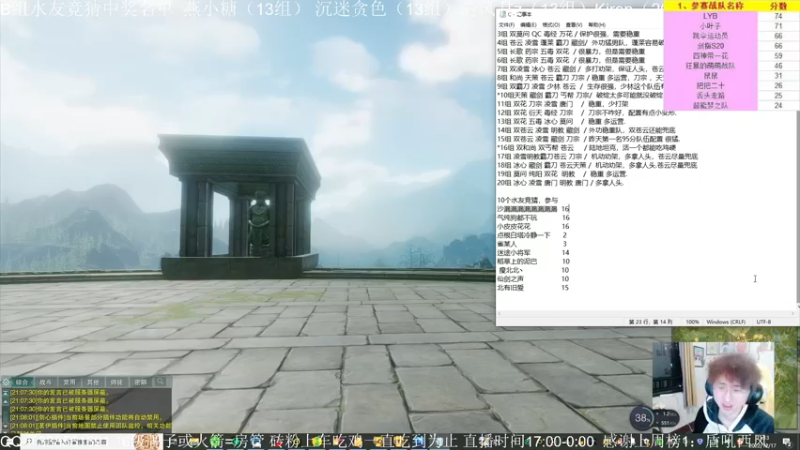
Task: Click team name LYB in score table
Action: click(710, 16)
